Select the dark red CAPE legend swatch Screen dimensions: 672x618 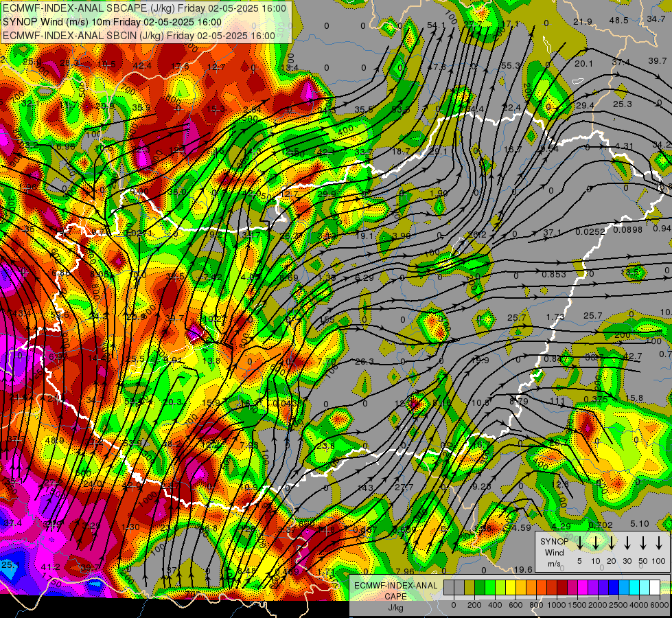pos(562,588)
